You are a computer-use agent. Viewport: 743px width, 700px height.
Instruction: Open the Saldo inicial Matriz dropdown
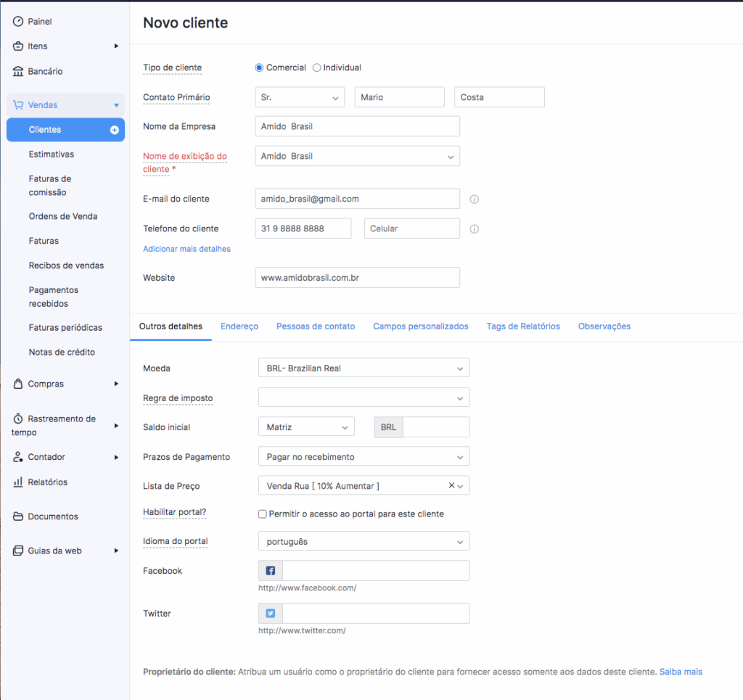click(307, 427)
